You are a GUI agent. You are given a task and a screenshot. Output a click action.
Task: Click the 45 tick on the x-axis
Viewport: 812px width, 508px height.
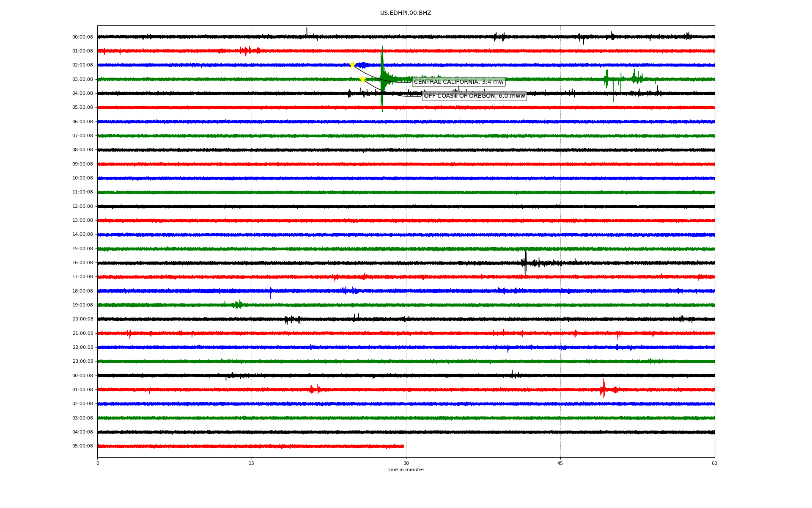coord(560,463)
